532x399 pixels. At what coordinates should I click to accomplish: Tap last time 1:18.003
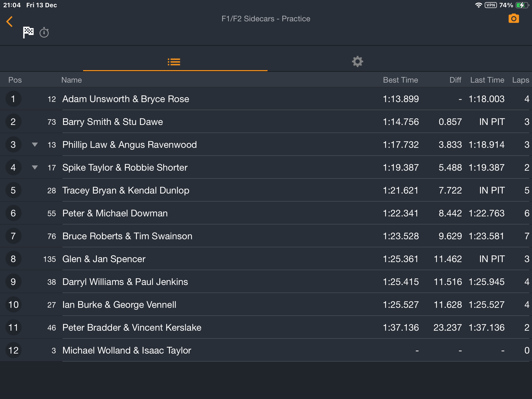click(487, 99)
